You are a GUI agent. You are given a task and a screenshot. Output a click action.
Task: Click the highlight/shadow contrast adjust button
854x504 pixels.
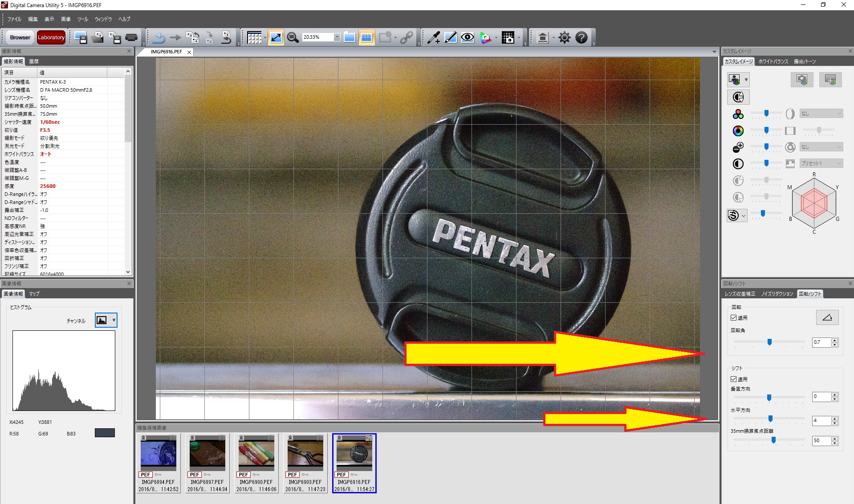(x=738, y=97)
